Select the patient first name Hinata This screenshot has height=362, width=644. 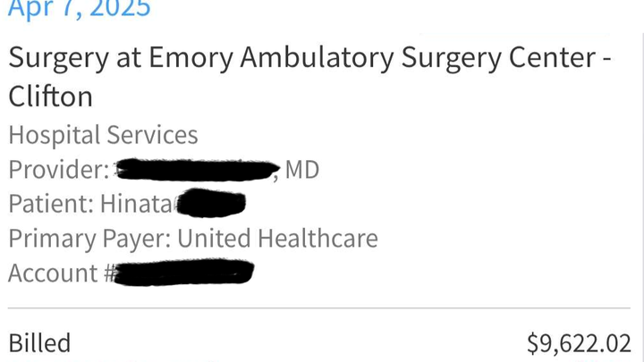[x=134, y=204]
